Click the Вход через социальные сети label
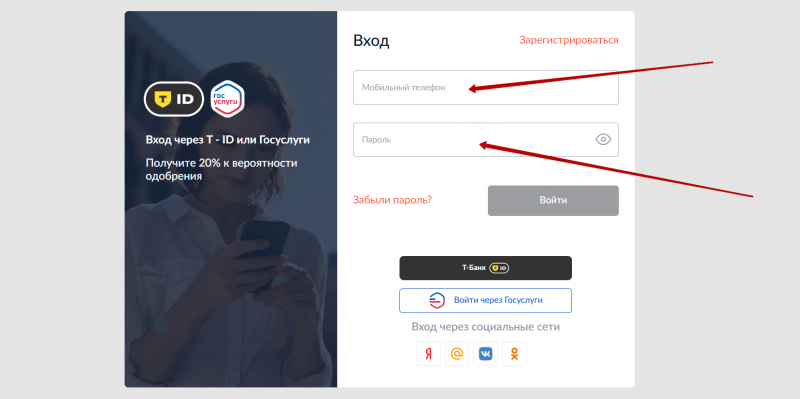 click(x=486, y=327)
